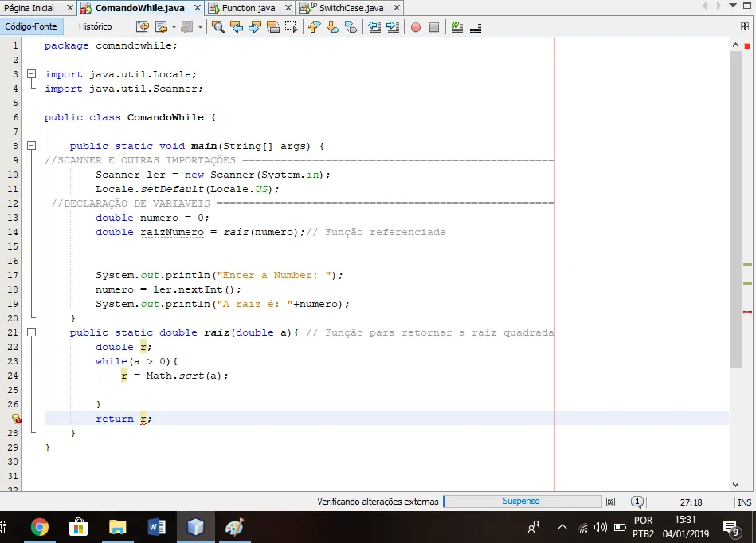Switch to the Histórico view

[95, 26]
